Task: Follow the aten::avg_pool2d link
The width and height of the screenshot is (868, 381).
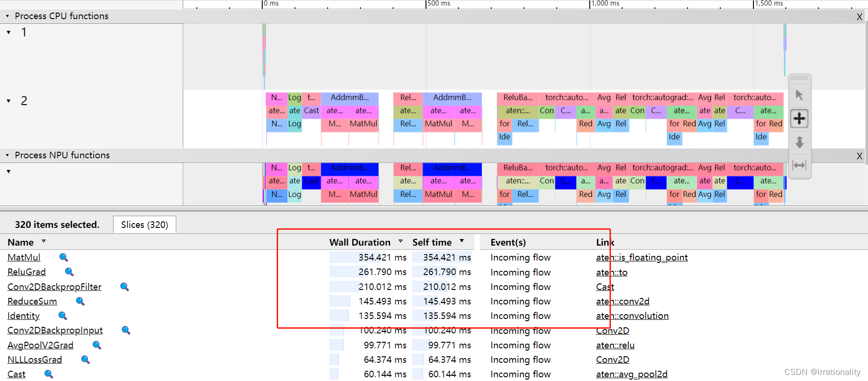Action: coord(631,374)
